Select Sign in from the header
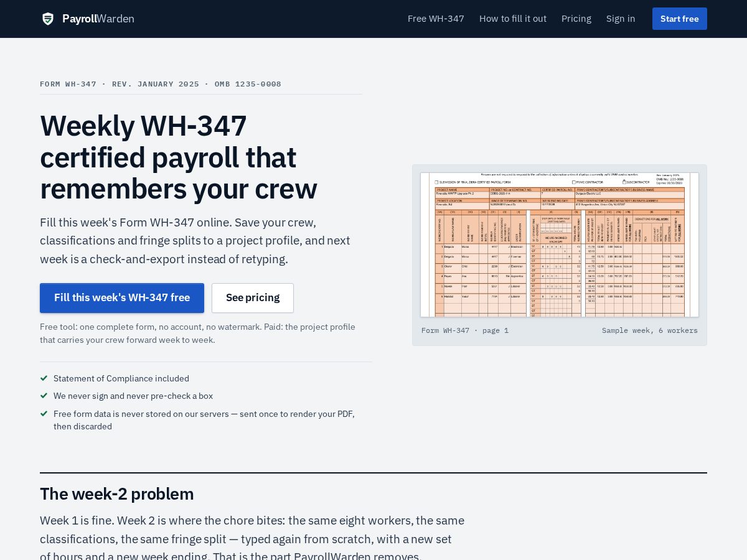The width and height of the screenshot is (747, 560). pos(621,19)
